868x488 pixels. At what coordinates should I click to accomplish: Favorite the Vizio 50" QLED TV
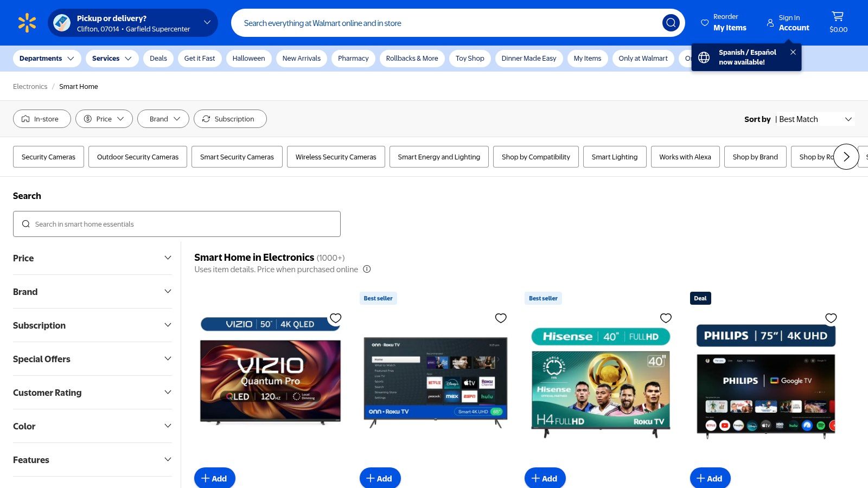tap(335, 318)
